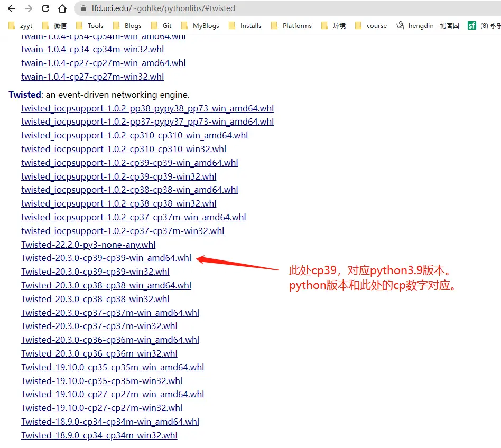
Task: Open the Blogs bookmark folder
Action: 127,25
